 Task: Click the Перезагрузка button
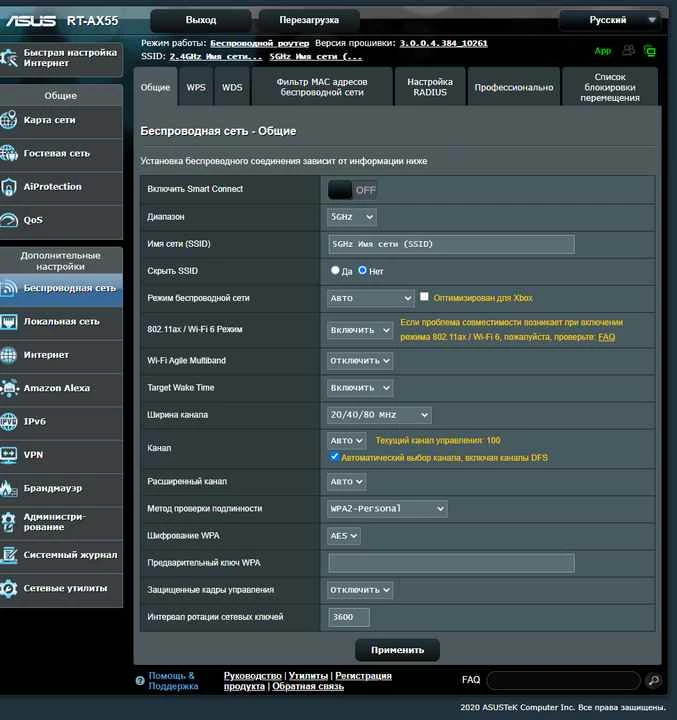(x=309, y=20)
